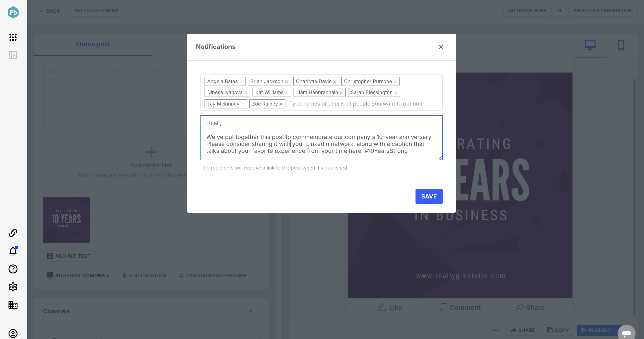This screenshot has height=339, width=644.
Task: Switch to desktop preview icon
Action: [x=590, y=45]
